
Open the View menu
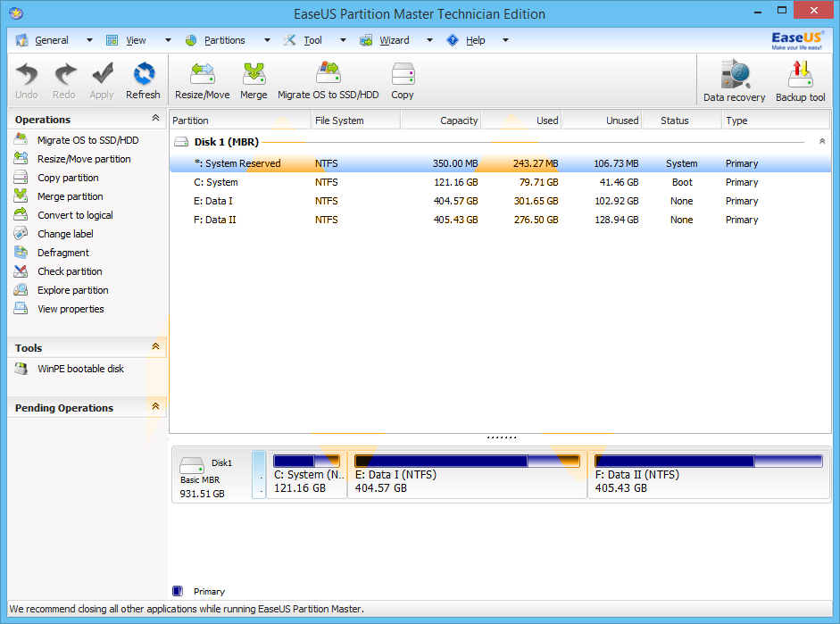(136, 40)
